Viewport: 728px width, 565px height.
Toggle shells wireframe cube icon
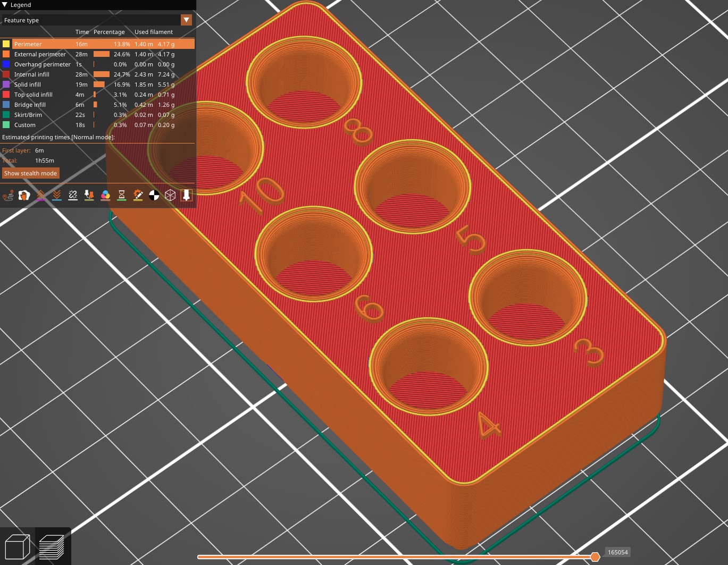(170, 196)
